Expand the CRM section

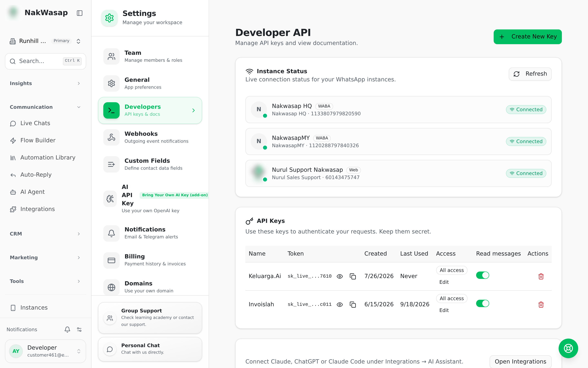click(46, 234)
